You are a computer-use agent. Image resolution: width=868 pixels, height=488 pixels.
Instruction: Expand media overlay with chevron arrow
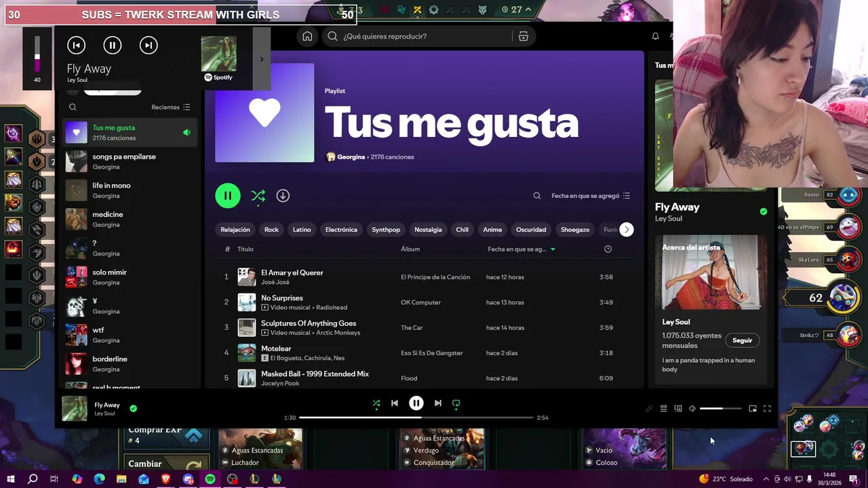coord(262,59)
